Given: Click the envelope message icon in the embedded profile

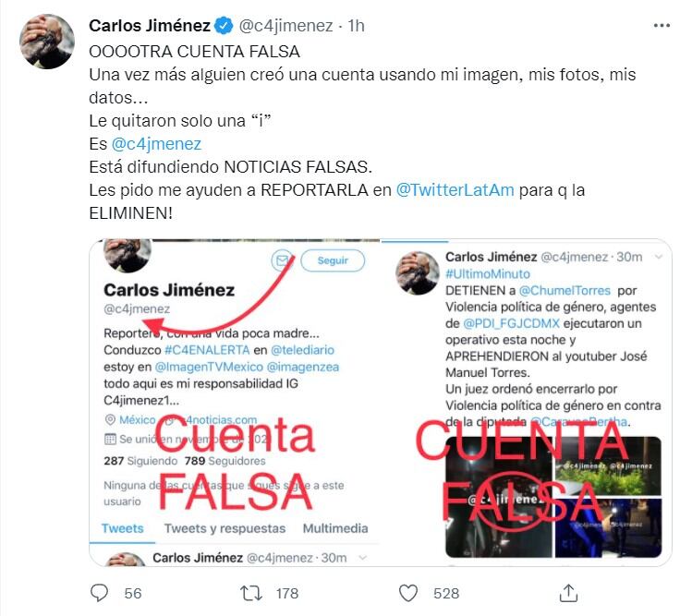Looking at the screenshot, I should pos(282,260).
